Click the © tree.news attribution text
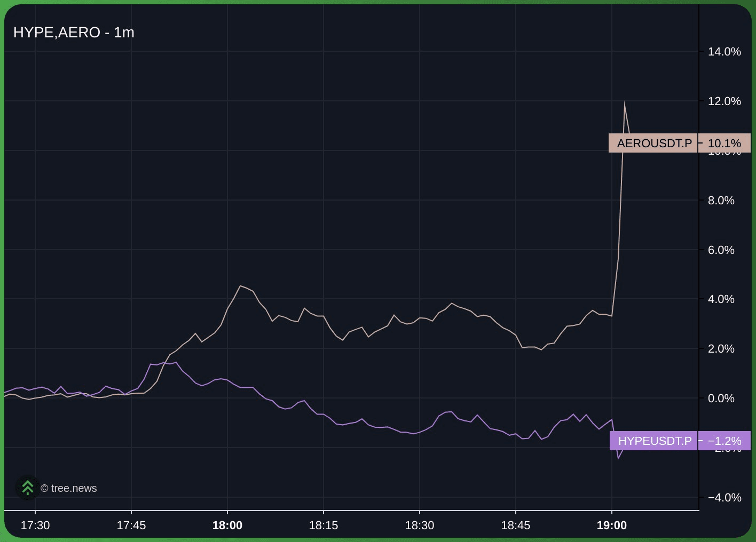Screen dimensions: 756x542 69,488
